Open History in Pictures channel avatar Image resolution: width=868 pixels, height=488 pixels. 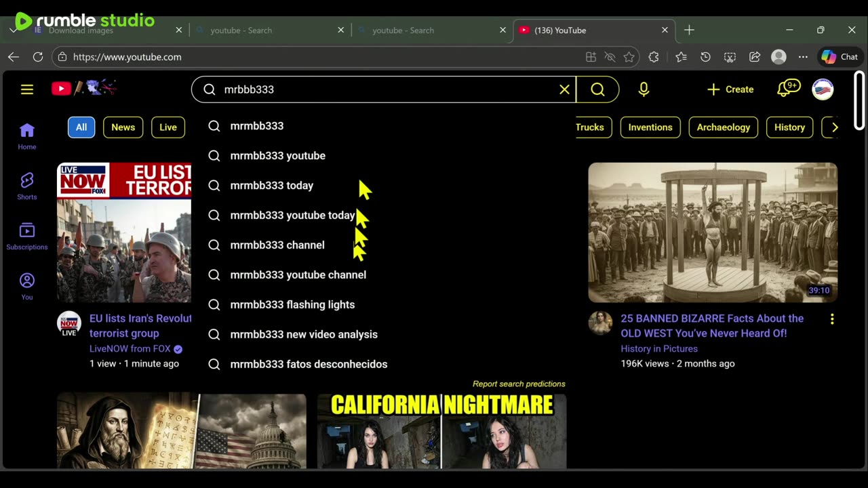pyautogui.click(x=600, y=324)
